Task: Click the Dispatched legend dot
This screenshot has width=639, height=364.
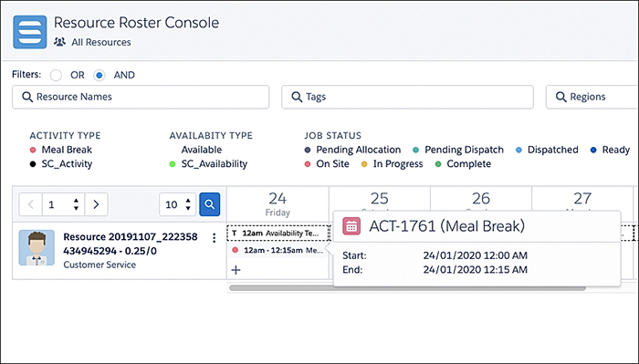Action: pyautogui.click(x=519, y=150)
